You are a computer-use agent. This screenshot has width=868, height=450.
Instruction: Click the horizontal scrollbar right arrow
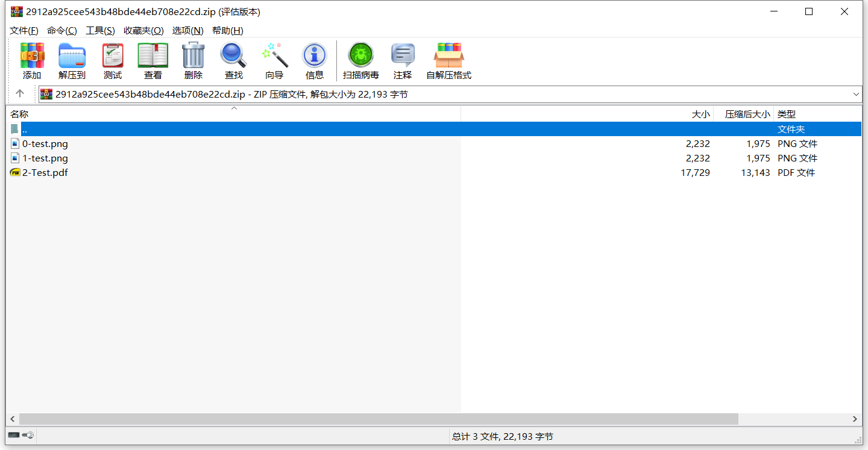[x=855, y=419]
